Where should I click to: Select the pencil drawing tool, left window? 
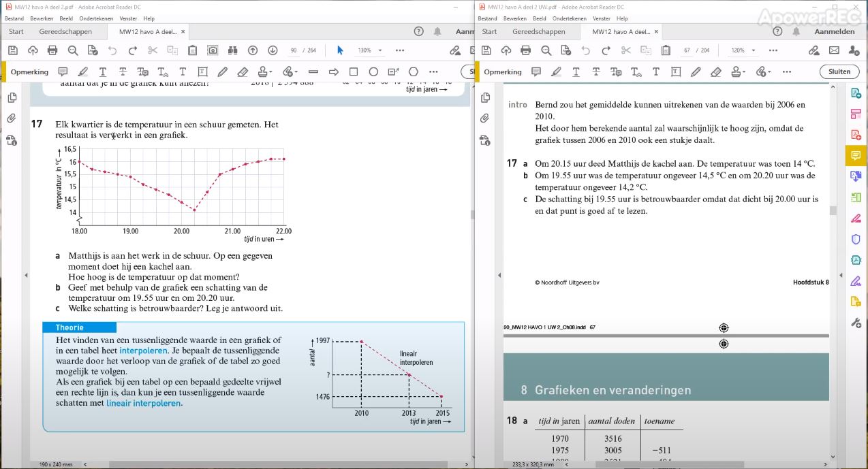[223, 71]
